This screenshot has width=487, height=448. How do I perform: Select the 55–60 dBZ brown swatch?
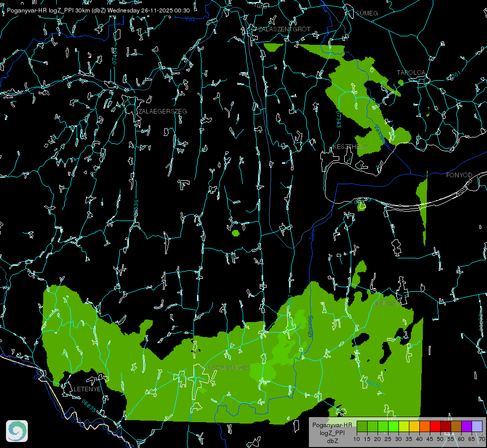pos(456,426)
